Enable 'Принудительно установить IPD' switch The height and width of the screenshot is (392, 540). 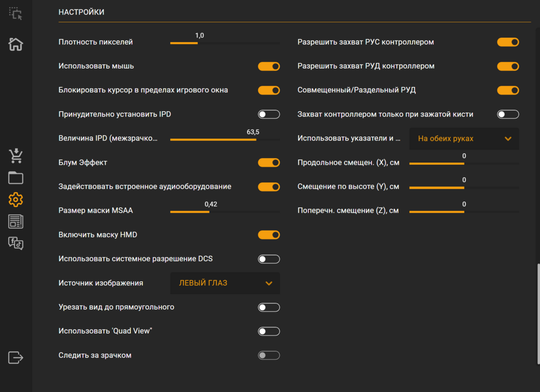(x=269, y=114)
